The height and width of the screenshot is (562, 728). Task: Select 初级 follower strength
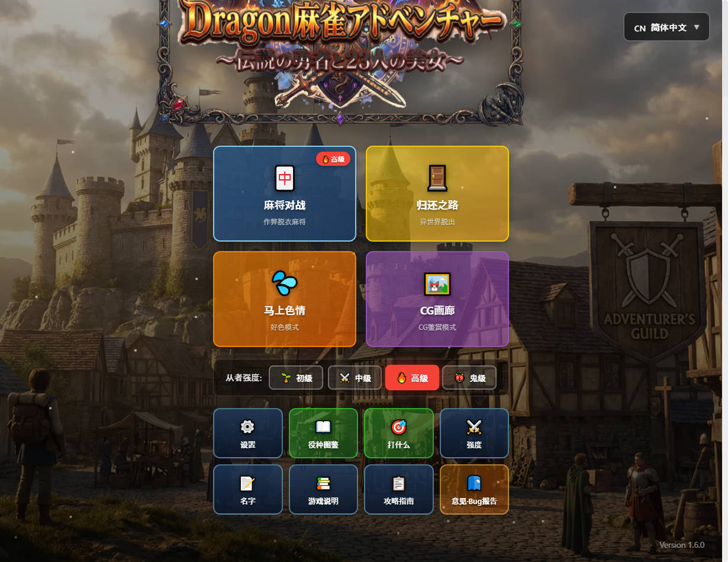(296, 378)
